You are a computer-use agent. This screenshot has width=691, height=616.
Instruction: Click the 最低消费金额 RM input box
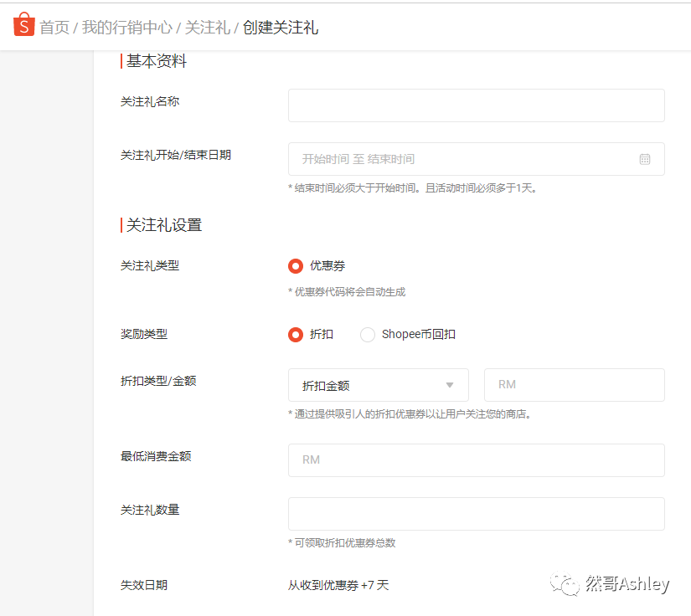476,460
